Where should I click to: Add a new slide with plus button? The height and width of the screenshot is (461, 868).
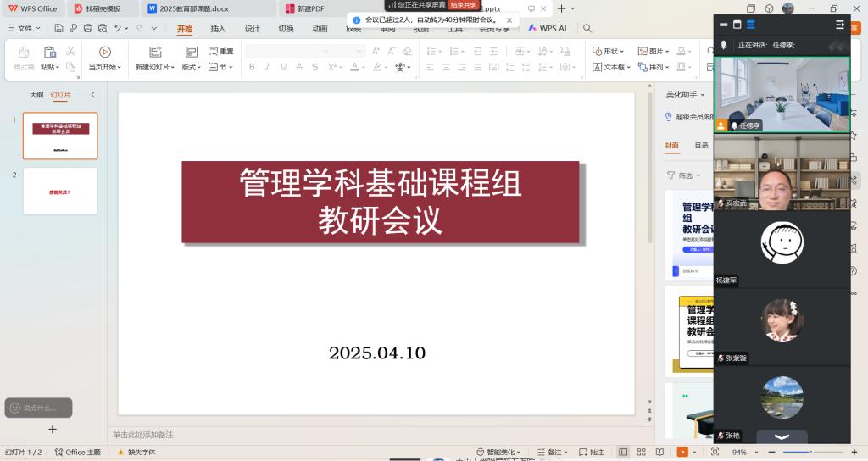pyautogui.click(x=53, y=430)
